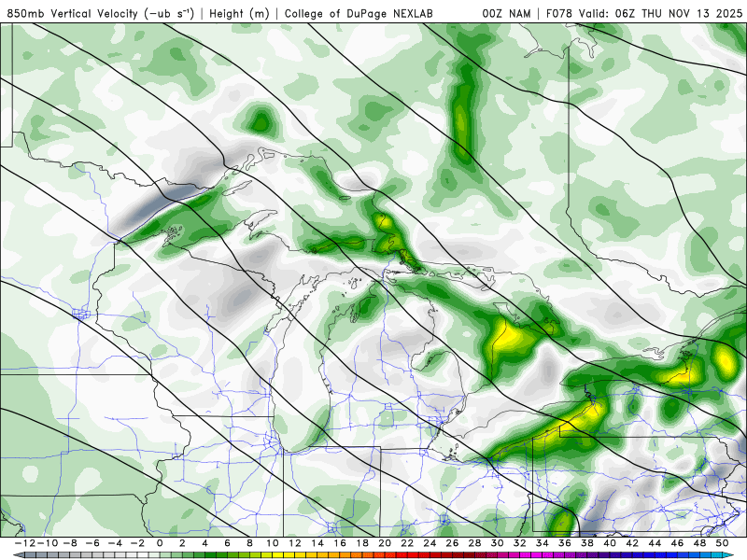Click the "10" color scale label
This screenshot has width=747, height=560.
click(x=272, y=543)
